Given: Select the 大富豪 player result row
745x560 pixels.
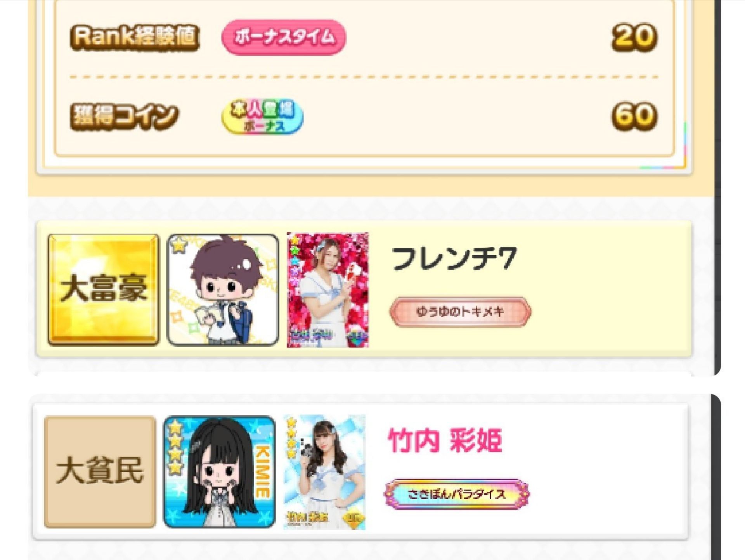Looking at the screenshot, I should coord(364,289).
